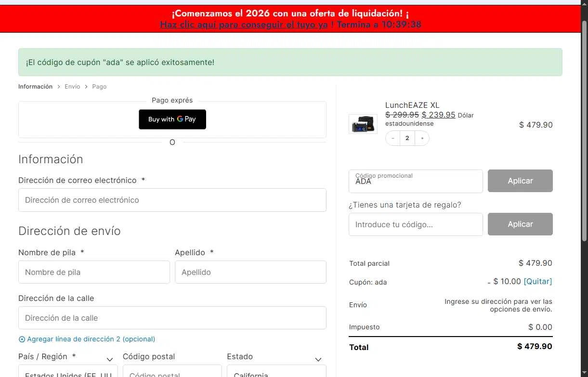Apply the promo code with first Aplicar button
This screenshot has width=588, height=377.
(520, 181)
